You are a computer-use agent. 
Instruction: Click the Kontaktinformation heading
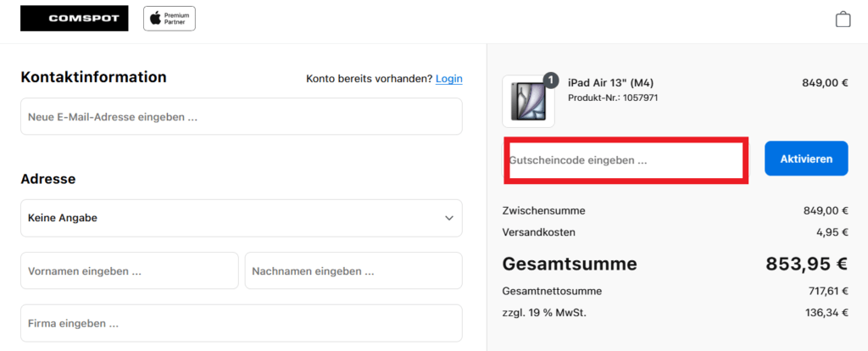click(x=93, y=77)
